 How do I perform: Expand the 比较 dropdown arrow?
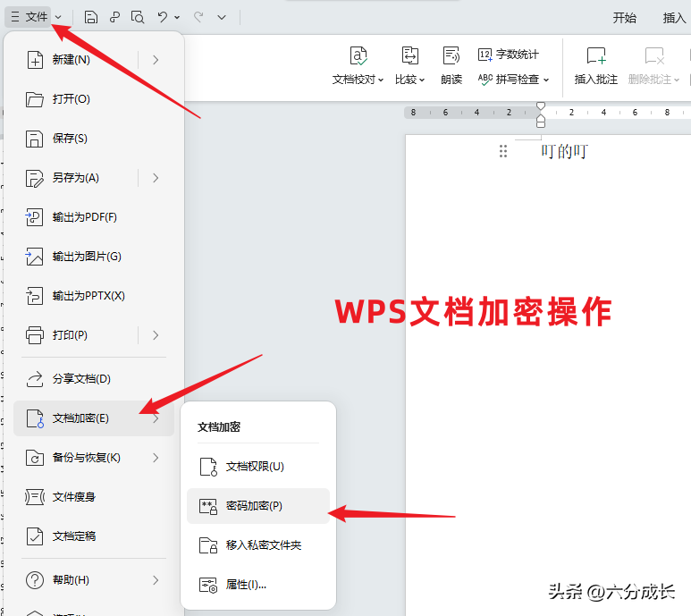pos(422,80)
